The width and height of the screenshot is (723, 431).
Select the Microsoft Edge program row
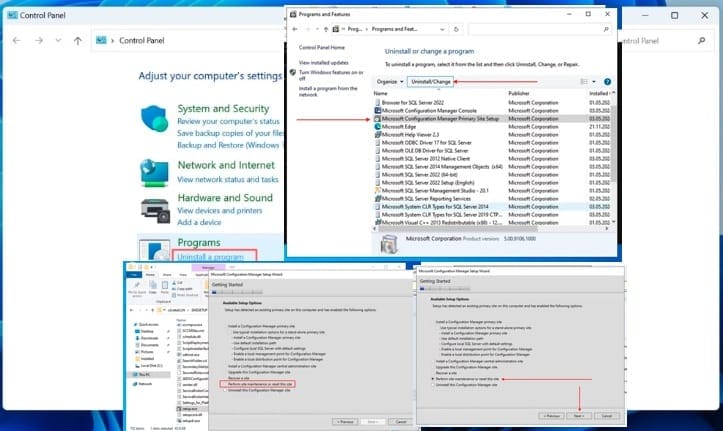point(492,127)
